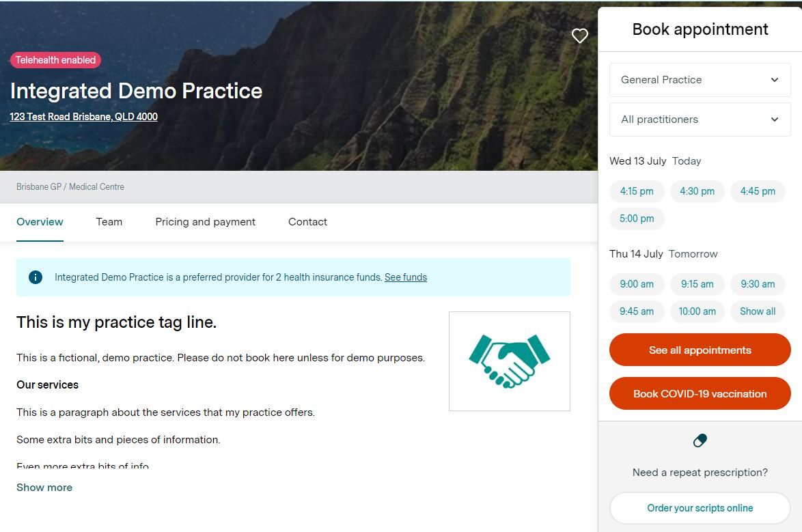This screenshot has width=802, height=532.
Task: Open the General Practice dropdown
Action: pyautogui.click(x=700, y=80)
